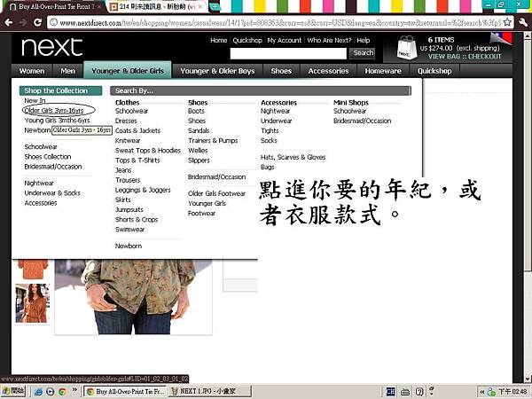This screenshot has width=532, height=399.
Task: Click the browser back arrow
Action: (x=9, y=22)
